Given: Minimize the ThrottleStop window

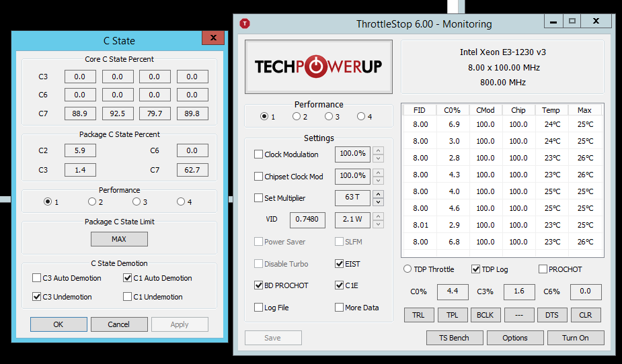Looking at the screenshot, I should coord(554,21).
